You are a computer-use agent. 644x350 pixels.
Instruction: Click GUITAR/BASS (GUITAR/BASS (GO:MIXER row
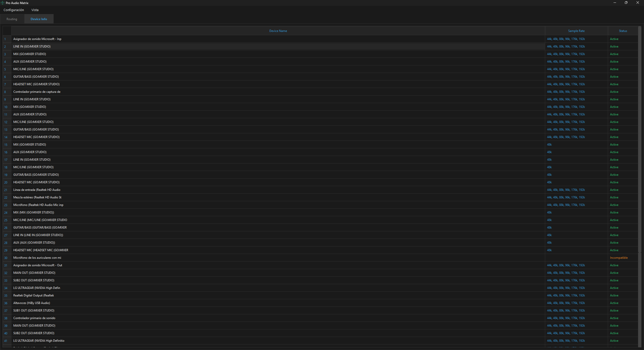tap(278, 228)
